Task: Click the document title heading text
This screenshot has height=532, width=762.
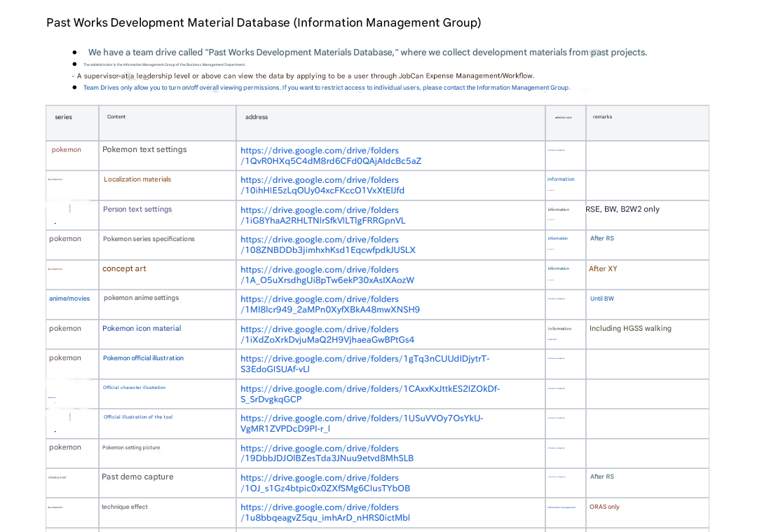Action: [264, 22]
